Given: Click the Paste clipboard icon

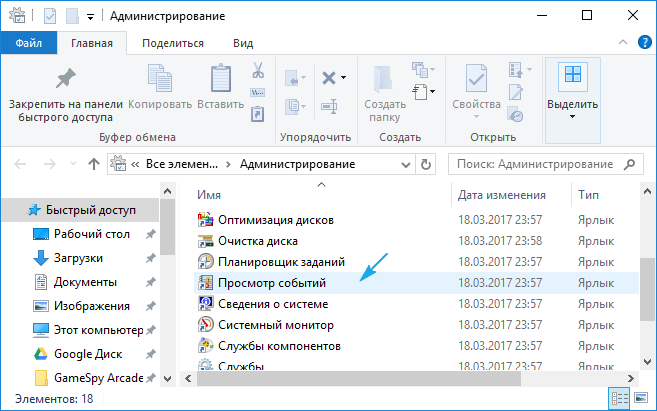Looking at the screenshot, I should [x=221, y=79].
